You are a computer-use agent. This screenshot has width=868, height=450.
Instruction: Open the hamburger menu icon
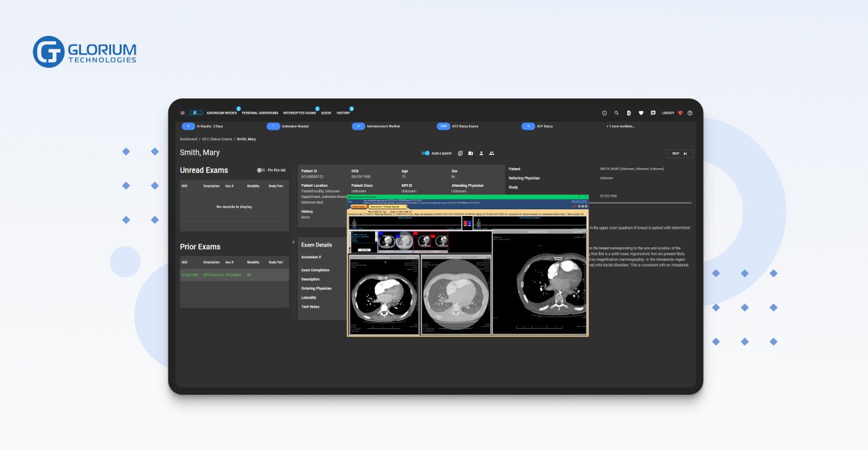point(183,113)
